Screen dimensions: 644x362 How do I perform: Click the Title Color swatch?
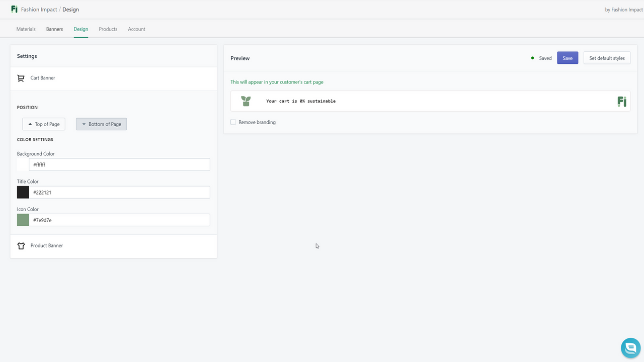pos(23,192)
